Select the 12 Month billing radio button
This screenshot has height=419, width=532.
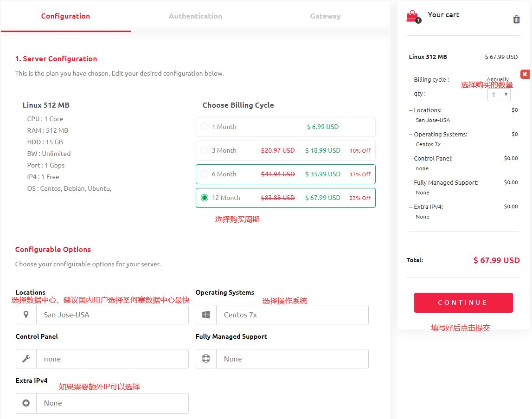pos(205,198)
